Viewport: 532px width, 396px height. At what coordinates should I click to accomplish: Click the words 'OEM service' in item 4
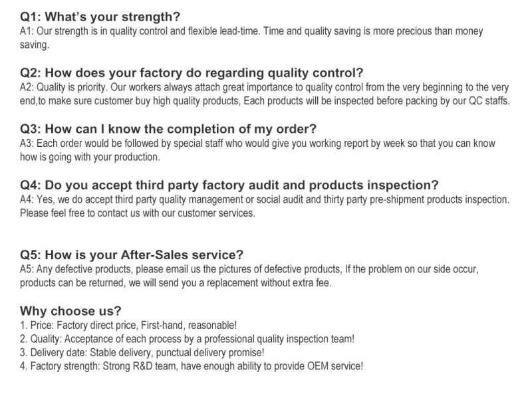click(334, 366)
